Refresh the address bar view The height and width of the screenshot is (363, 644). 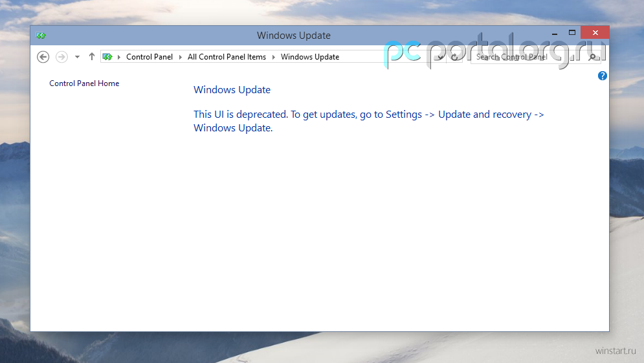click(x=454, y=57)
